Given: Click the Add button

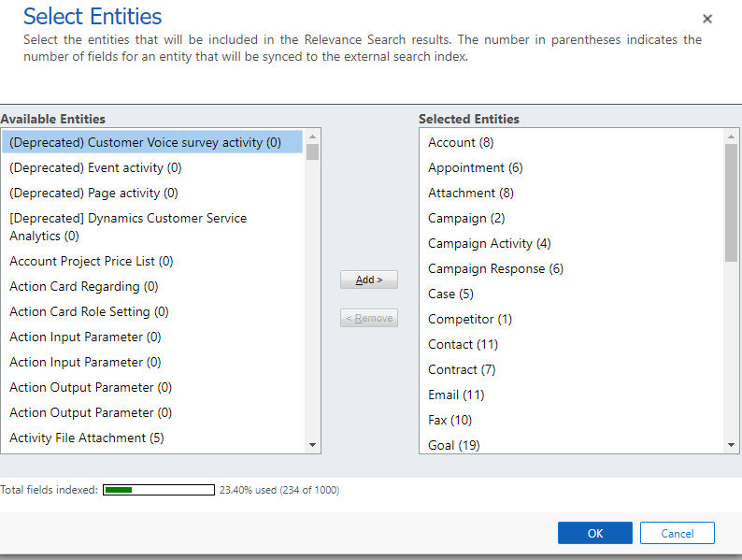Looking at the screenshot, I should [x=368, y=280].
